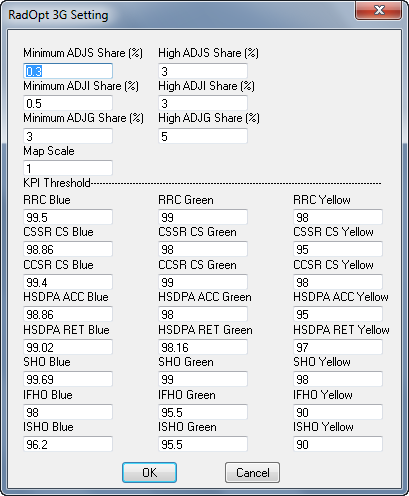Click the KPI Threshold heading text
The width and height of the screenshot is (409, 496).
click(x=57, y=183)
